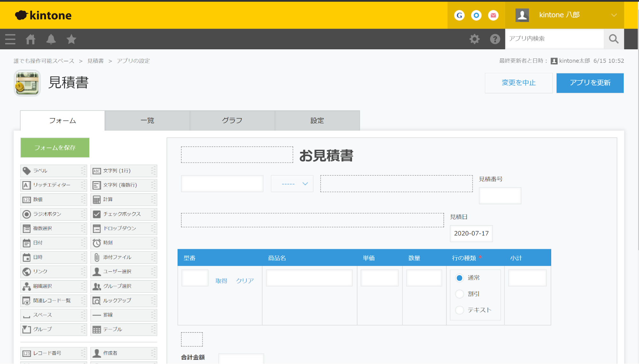Switch to the グラフ tab
The image size is (639, 364).
[x=232, y=121]
